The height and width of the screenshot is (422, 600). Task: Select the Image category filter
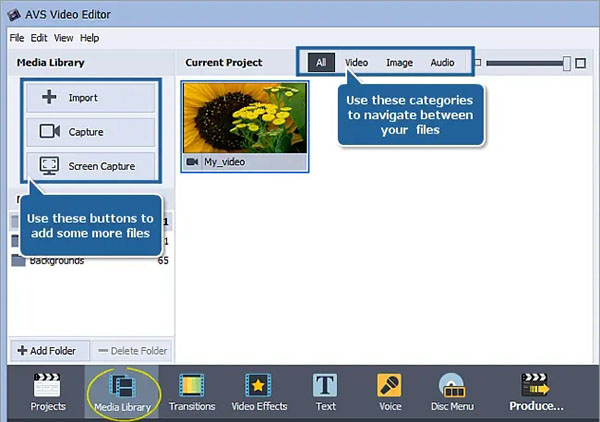[399, 62]
